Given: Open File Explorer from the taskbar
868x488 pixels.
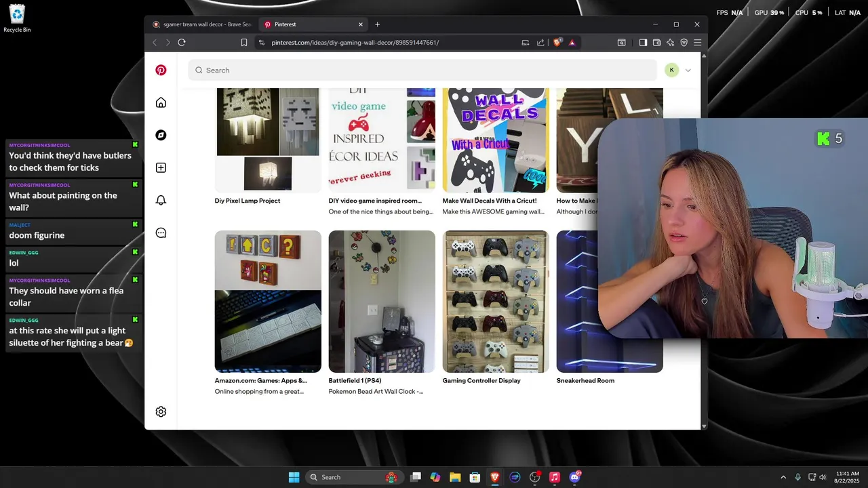Looking at the screenshot, I should pyautogui.click(x=455, y=477).
